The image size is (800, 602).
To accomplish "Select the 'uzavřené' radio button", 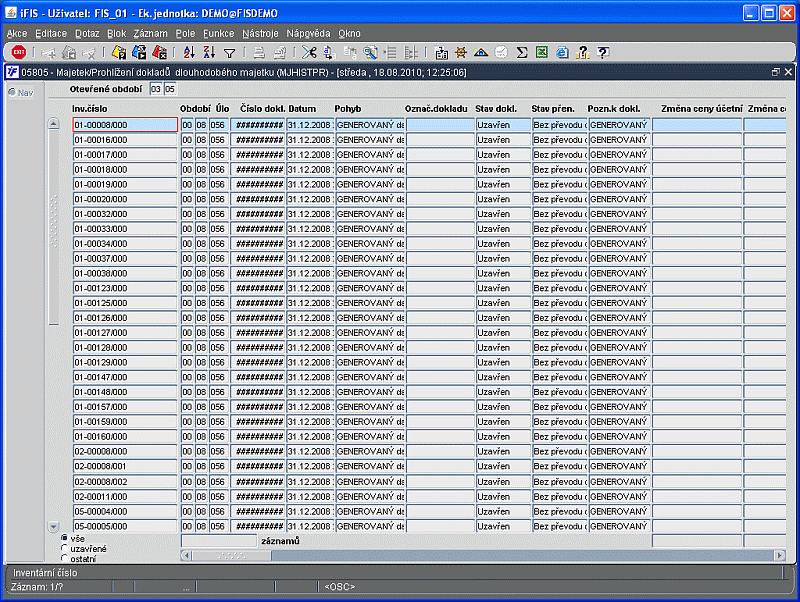I will click(64, 548).
